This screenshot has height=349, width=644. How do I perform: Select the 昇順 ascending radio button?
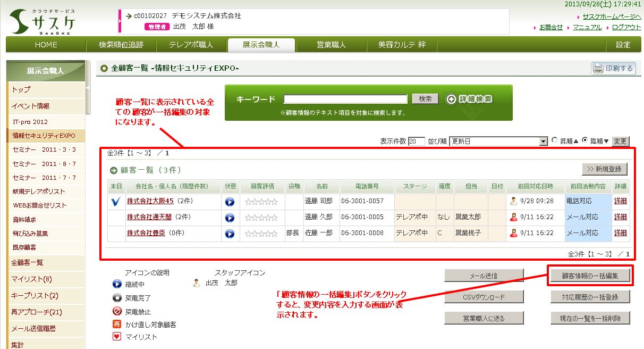555,140
